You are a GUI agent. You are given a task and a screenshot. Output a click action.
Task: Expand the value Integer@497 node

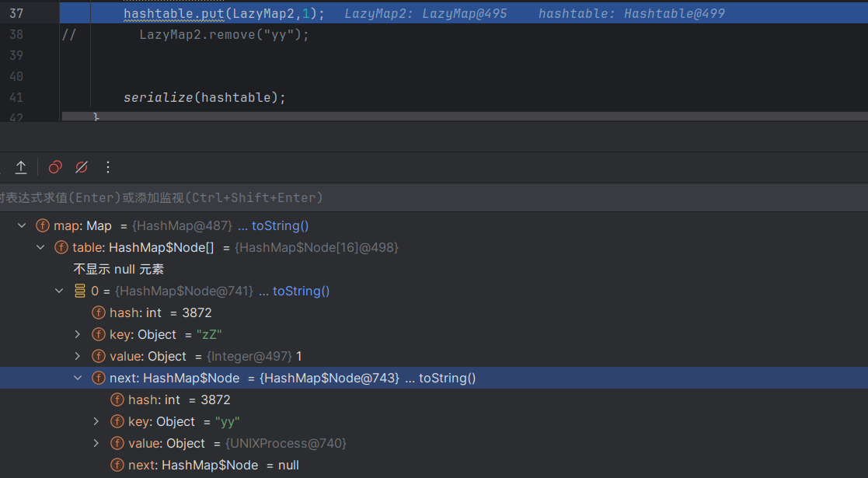click(77, 356)
